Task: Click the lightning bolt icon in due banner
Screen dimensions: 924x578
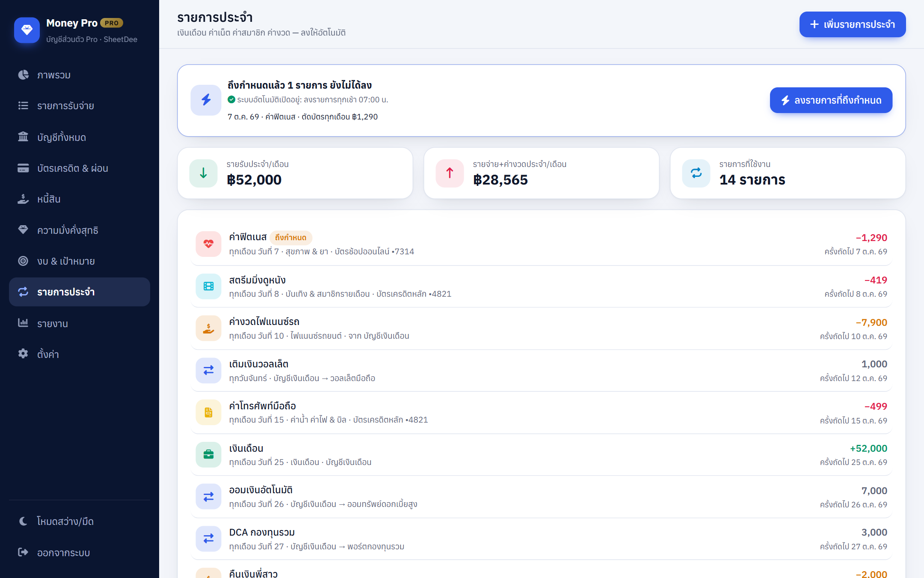Action: point(206,100)
